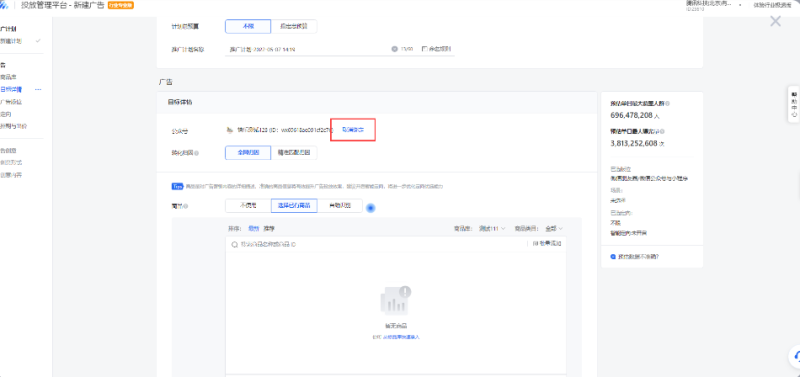Click the 取消授权 link beside the official account
This screenshot has height=377, width=800.
(353, 130)
